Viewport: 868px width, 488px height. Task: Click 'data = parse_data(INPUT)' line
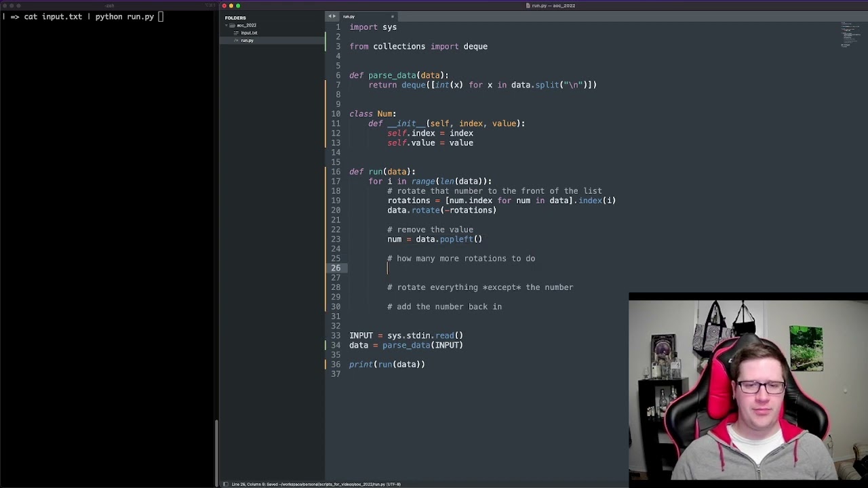[x=406, y=345]
